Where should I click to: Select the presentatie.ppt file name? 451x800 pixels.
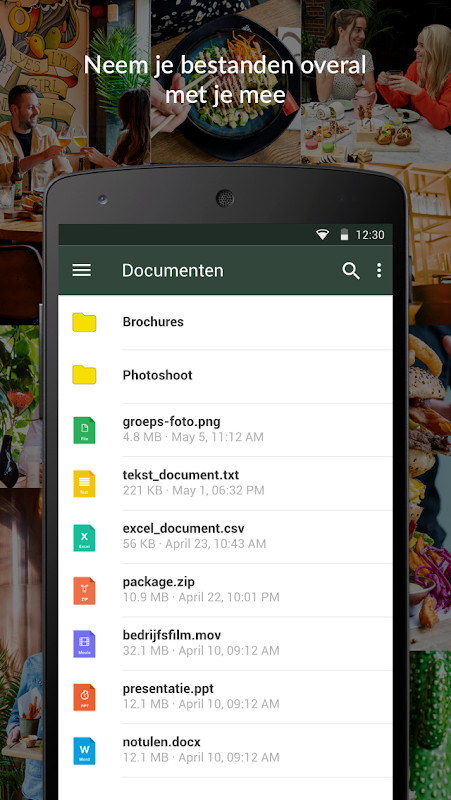(168, 689)
